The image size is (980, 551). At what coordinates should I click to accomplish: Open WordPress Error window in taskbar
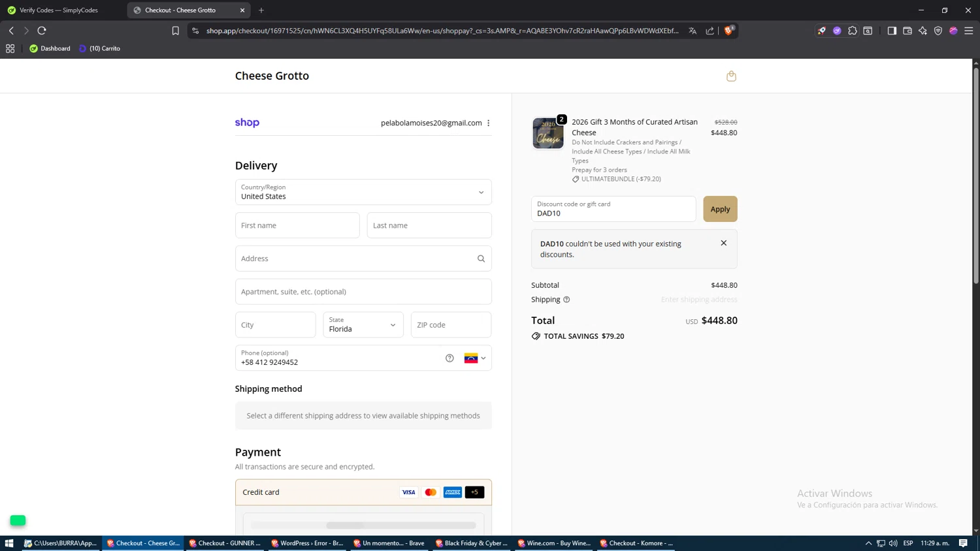308,543
